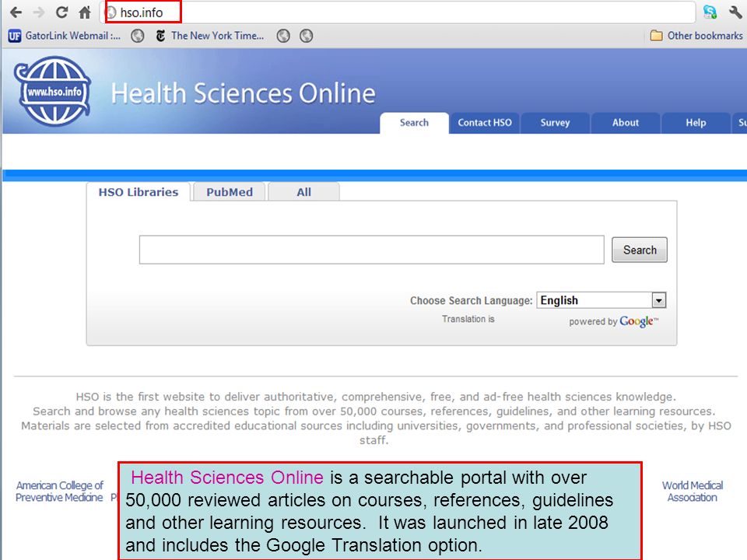Click the browser forward arrow
The image size is (747, 560).
pyautogui.click(x=39, y=12)
